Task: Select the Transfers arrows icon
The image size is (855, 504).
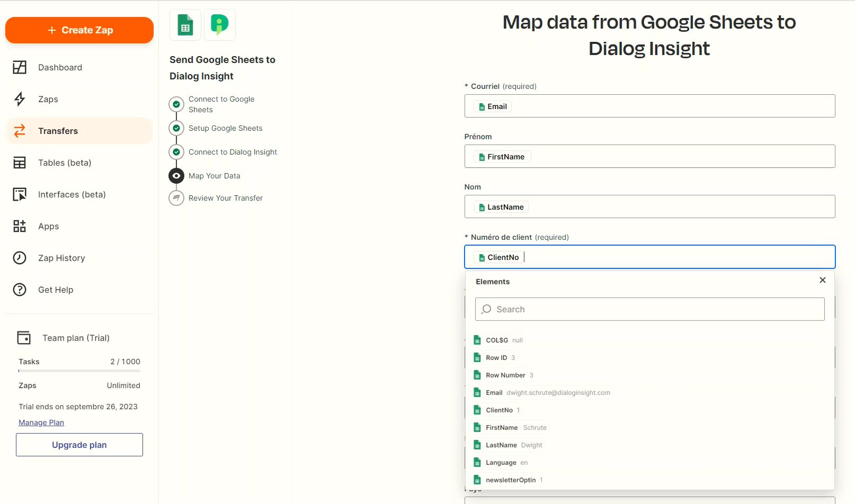Action: (x=20, y=131)
